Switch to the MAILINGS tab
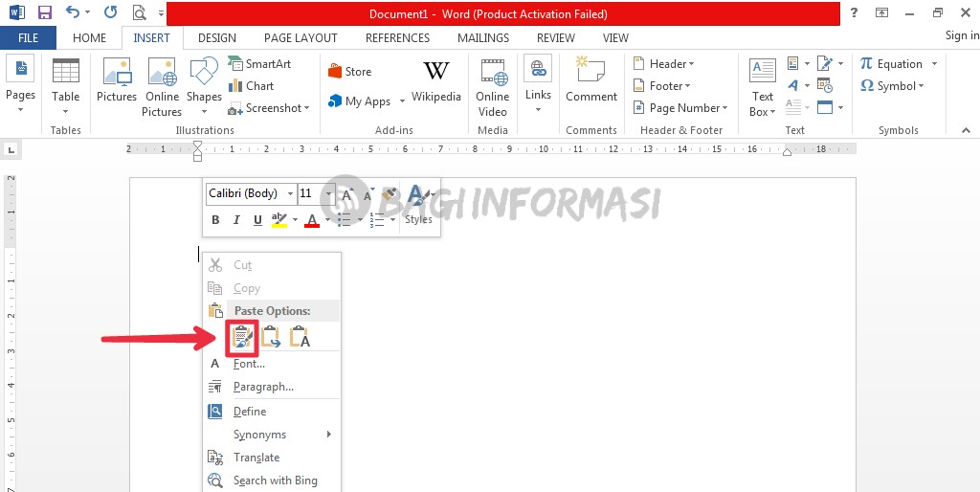980x492 pixels. [483, 37]
